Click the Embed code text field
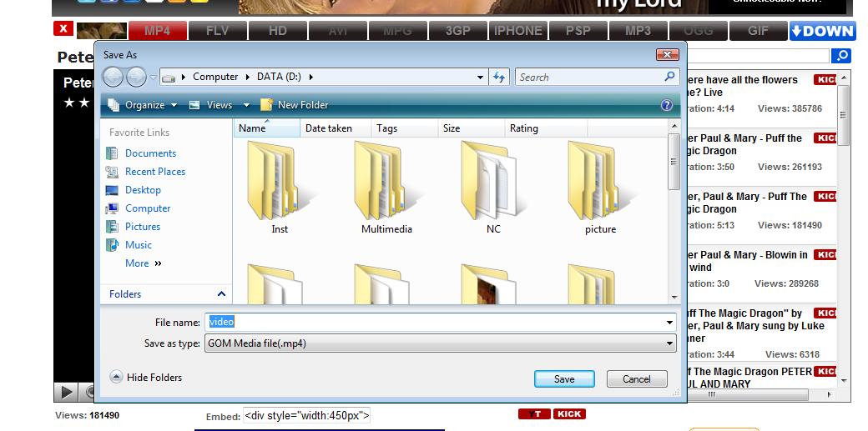 [306, 415]
